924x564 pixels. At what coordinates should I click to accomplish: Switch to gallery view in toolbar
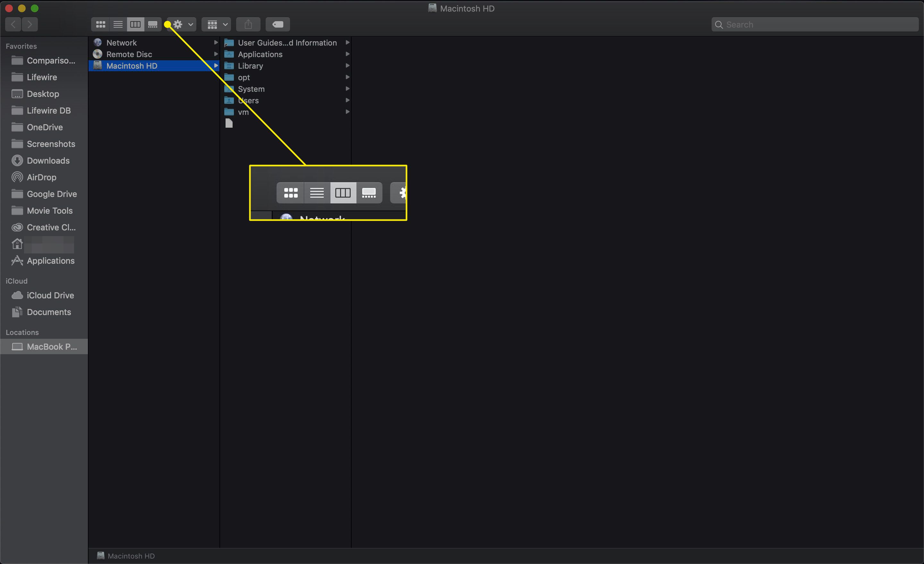coord(153,24)
